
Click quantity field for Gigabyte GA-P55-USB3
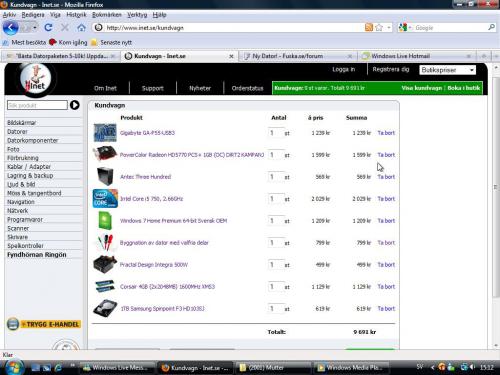[276, 133]
